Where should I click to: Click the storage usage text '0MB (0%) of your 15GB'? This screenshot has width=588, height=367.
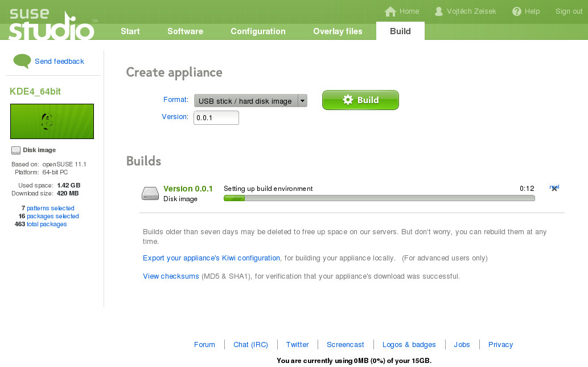tap(393, 361)
